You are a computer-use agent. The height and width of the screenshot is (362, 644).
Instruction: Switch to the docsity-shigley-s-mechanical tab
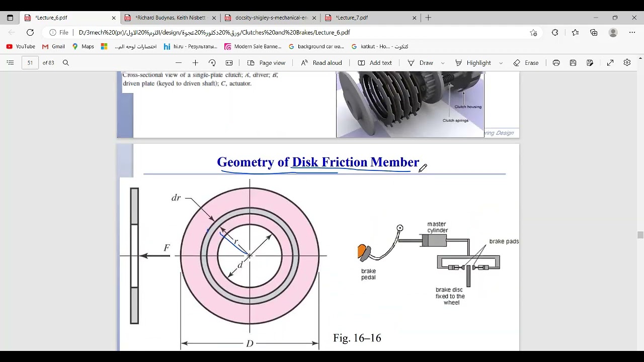[270, 18]
